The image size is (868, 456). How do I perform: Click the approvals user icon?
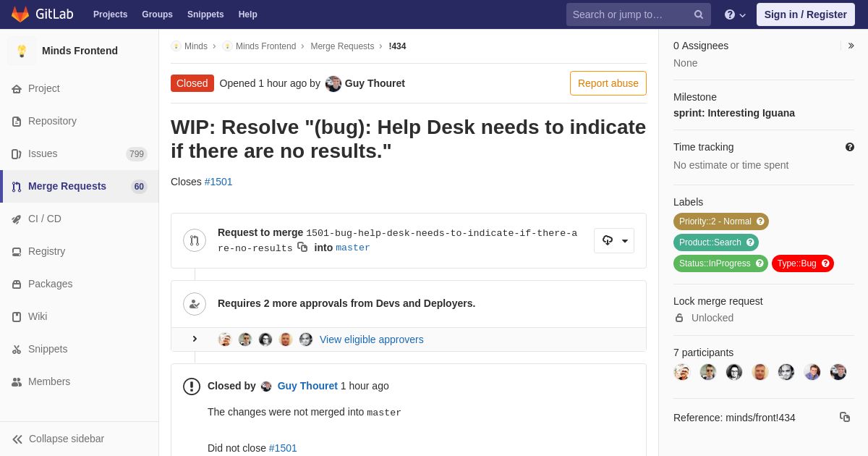pos(195,304)
